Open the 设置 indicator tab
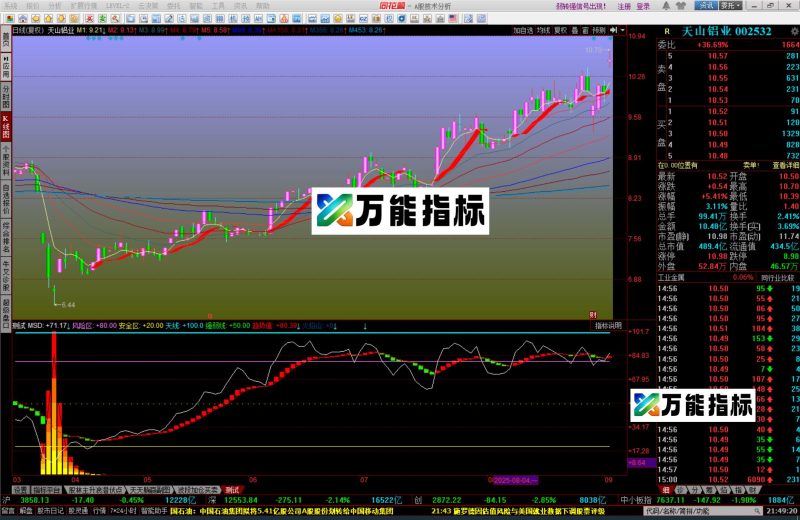 click(x=20, y=490)
